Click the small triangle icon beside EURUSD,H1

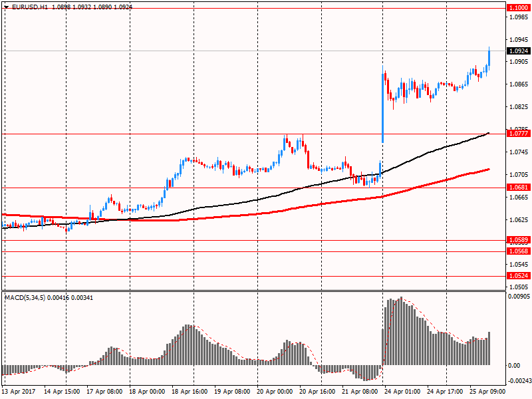[x=7, y=7]
